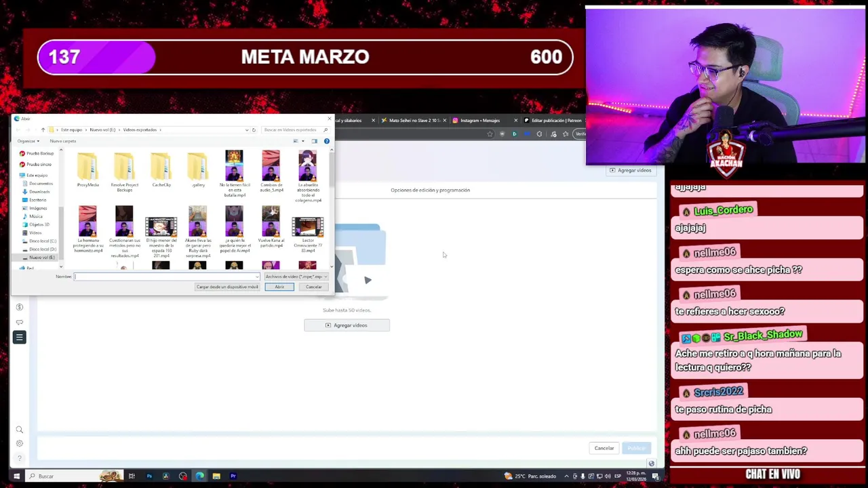Click the Cancelar button in Open dialog

[313, 287]
